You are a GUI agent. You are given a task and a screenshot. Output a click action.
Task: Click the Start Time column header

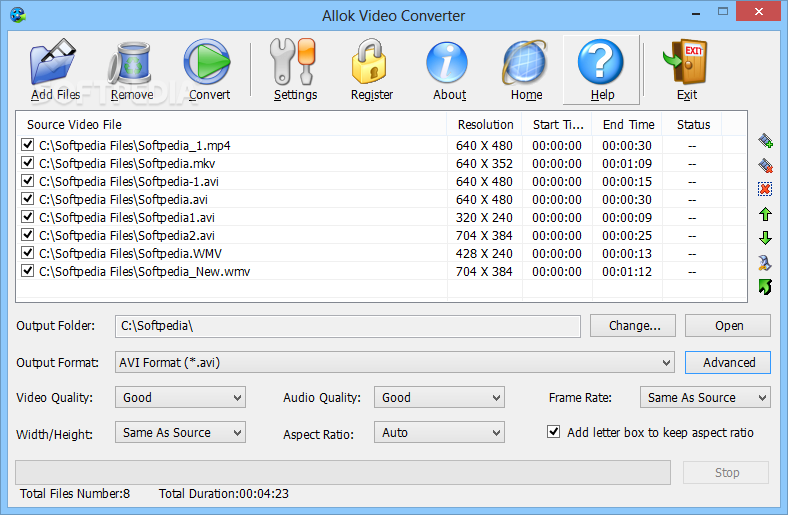tap(557, 124)
